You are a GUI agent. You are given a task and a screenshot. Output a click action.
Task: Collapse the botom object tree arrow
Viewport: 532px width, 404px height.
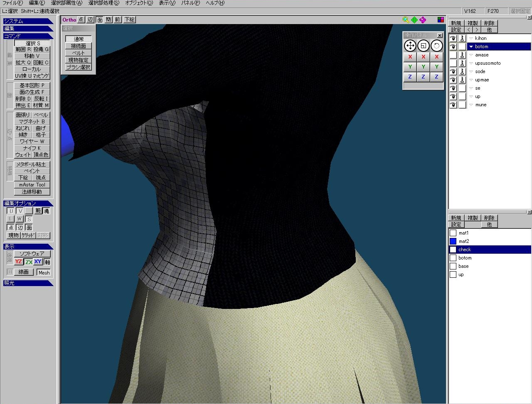471,47
